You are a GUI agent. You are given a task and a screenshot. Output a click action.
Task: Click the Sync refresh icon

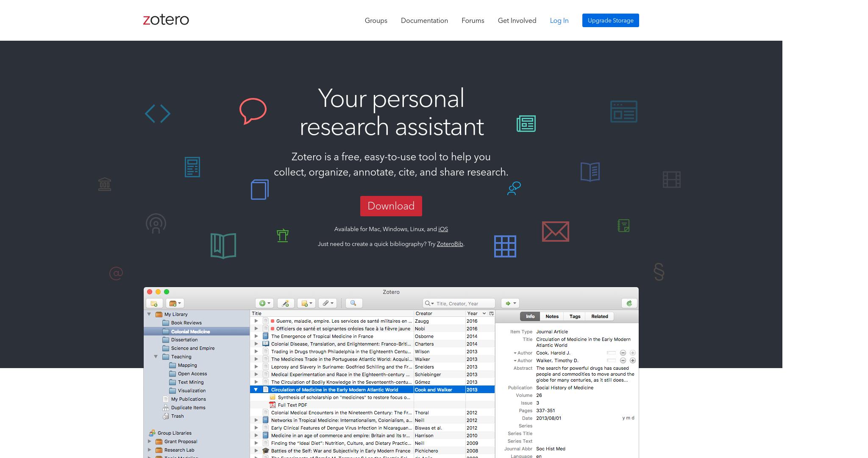coord(629,303)
